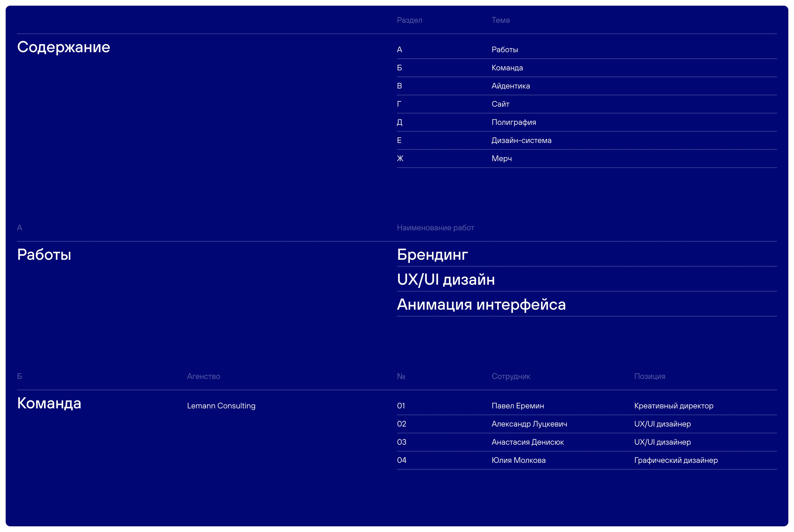Viewport: 794px width, 532px height.
Task: Go to the Сайт topic
Action: point(500,104)
